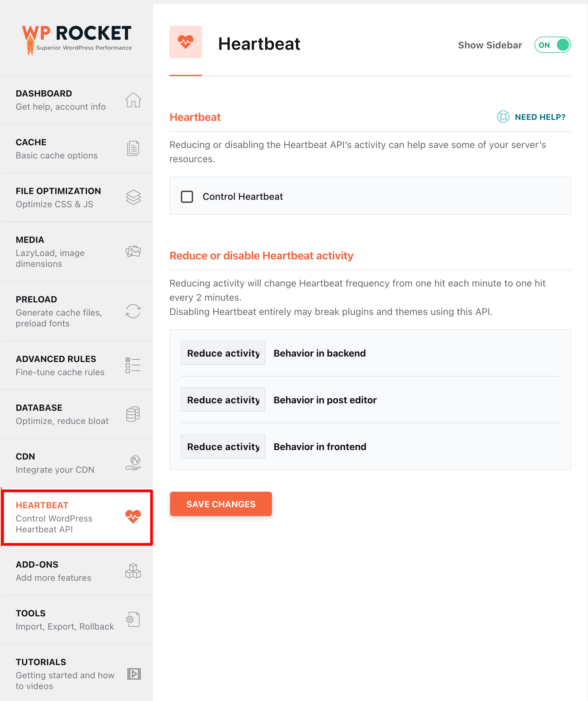588x701 pixels.
Task: Open the Behavior in backend dropdown
Action: (x=223, y=353)
